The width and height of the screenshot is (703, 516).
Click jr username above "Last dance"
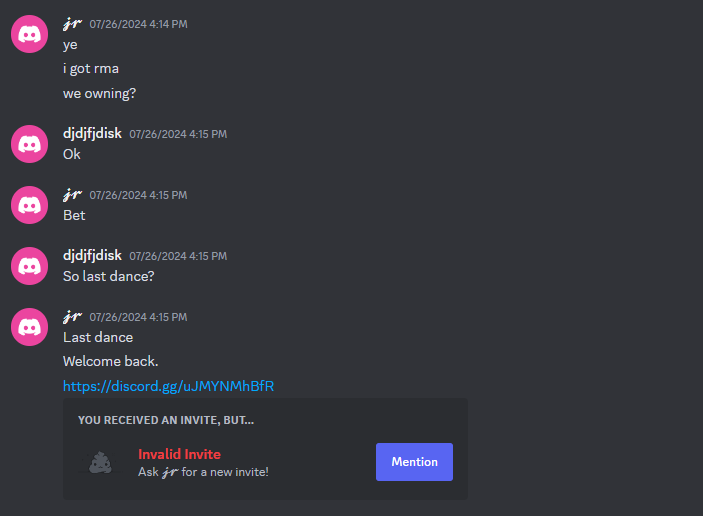(72, 317)
